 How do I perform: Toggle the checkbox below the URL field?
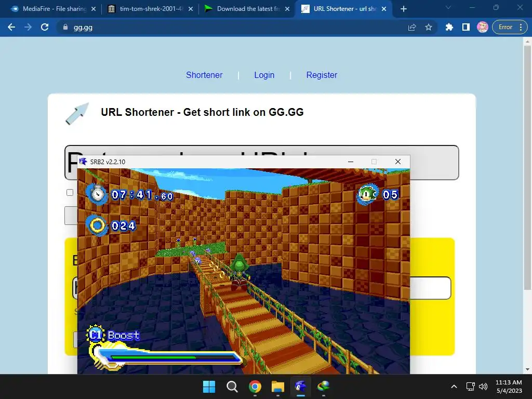[70, 192]
